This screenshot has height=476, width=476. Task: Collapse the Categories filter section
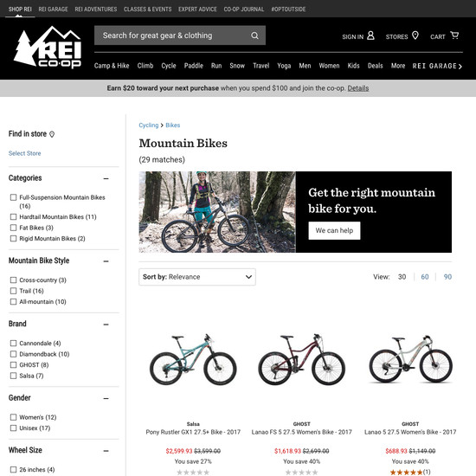click(106, 178)
